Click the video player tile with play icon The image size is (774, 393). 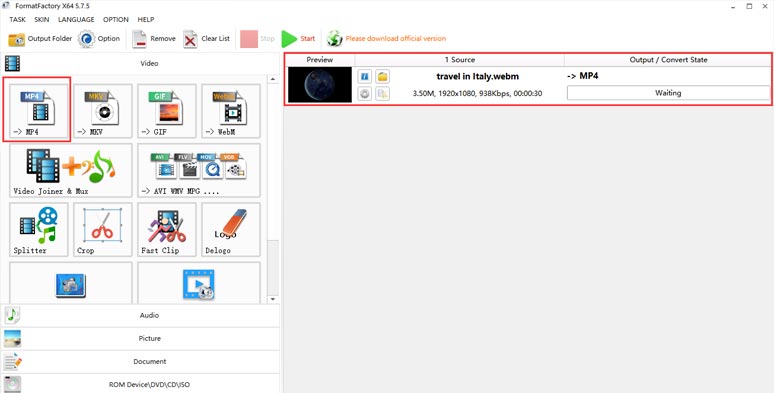[x=199, y=283]
